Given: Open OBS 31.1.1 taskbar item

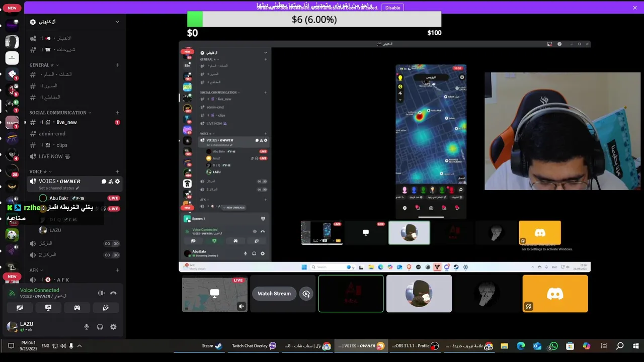Looking at the screenshot, I should (x=415, y=346).
